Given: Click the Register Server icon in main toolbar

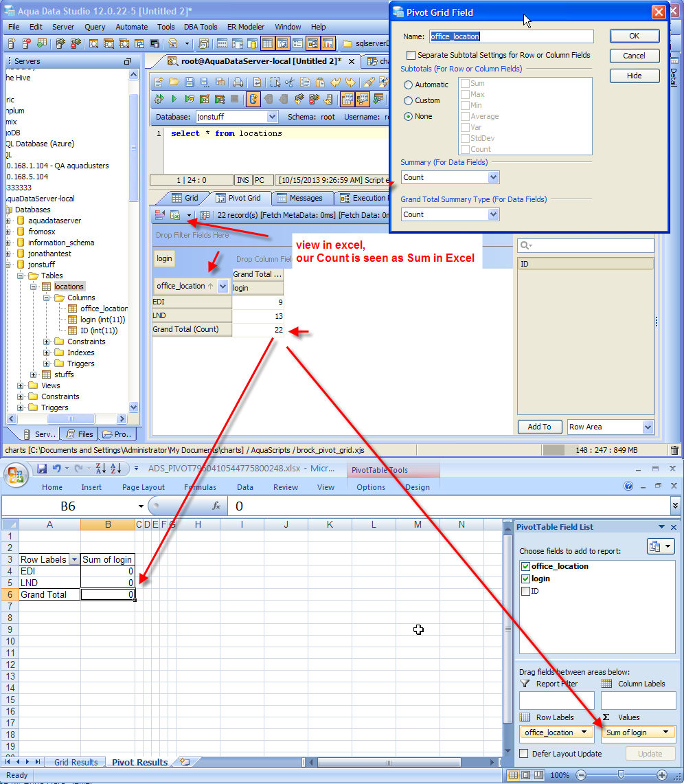Looking at the screenshot, I should coord(12,43).
